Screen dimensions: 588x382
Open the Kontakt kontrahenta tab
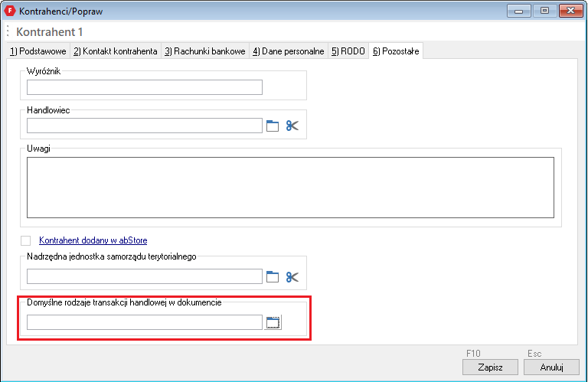(x=115, y=51)
